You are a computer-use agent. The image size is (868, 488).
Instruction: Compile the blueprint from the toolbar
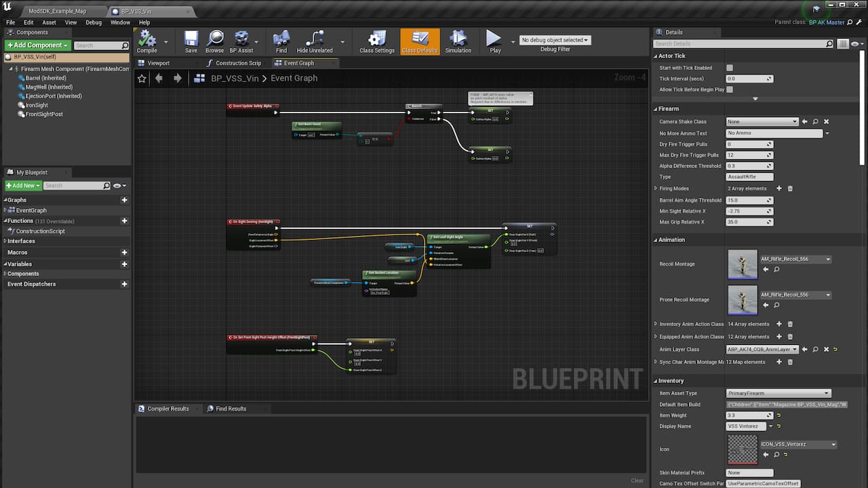pyautogui.click(x=146, y=41)
